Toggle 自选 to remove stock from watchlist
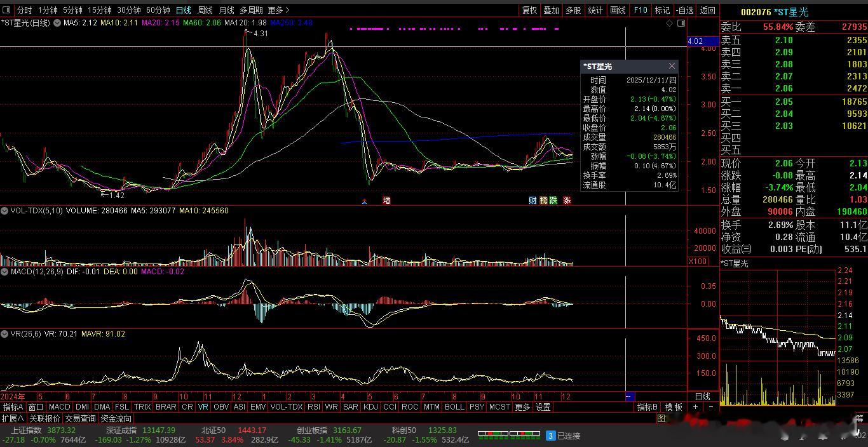 [684, 10]
